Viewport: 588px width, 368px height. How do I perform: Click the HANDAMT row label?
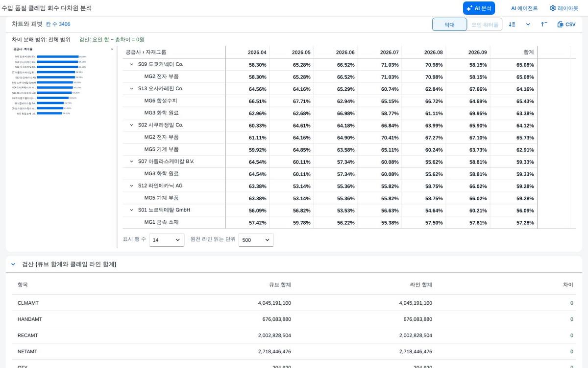click(30, 319)
